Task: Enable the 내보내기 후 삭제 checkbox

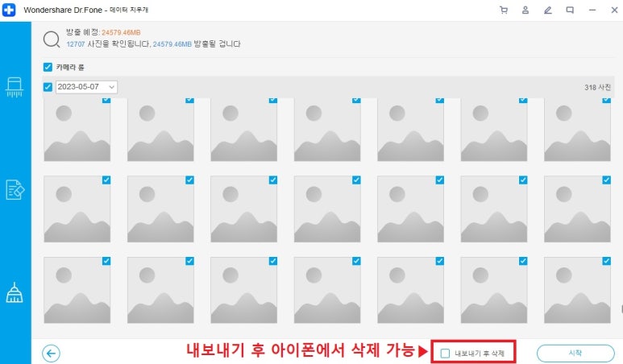Action: (445, 353)
